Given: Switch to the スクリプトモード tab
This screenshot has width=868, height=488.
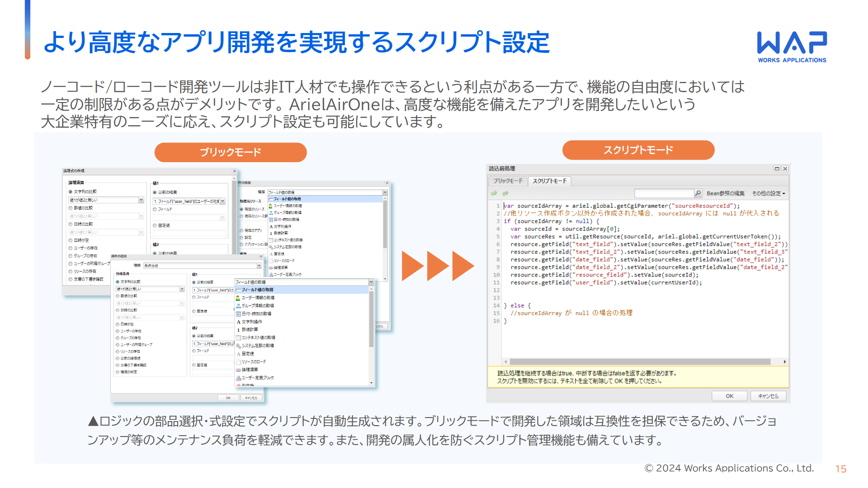Looking at the screenshot, I should [549, 181].
